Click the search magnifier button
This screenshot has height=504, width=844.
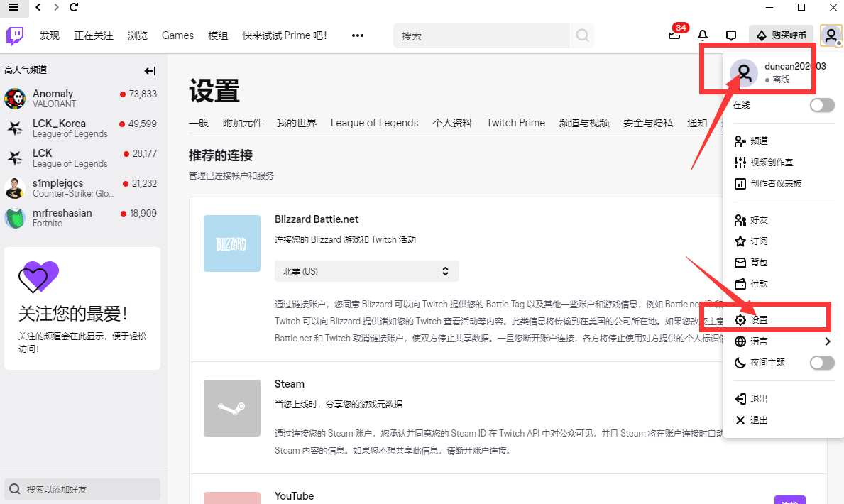[582, 35]
